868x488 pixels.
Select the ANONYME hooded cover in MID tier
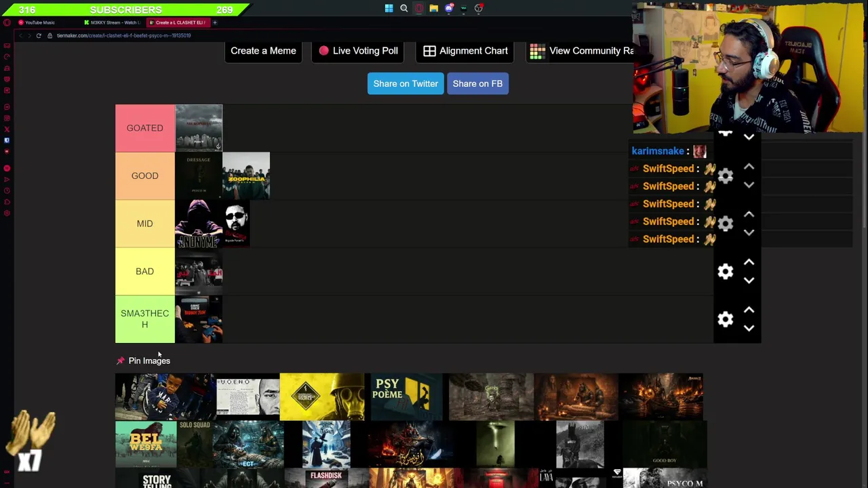(x=199, y=224)
